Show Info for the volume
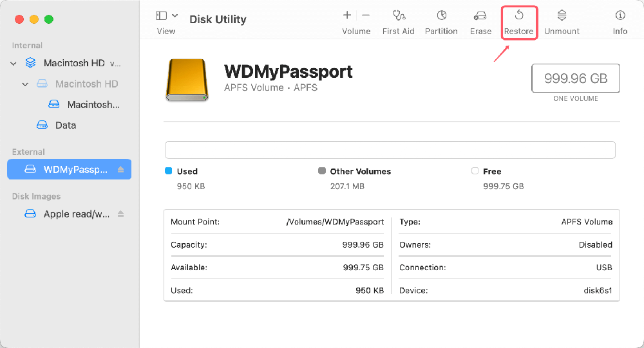The height and width of the screenshot is (348, 644). pyautogui.click(x=620, y=15)
